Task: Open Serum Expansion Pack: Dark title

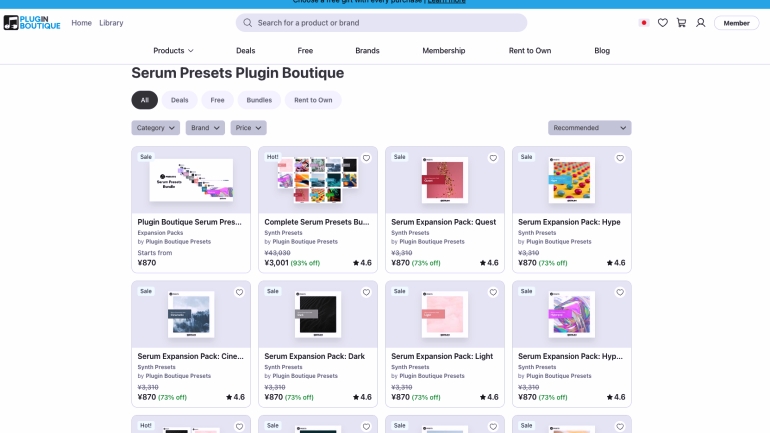Action: 314,356
